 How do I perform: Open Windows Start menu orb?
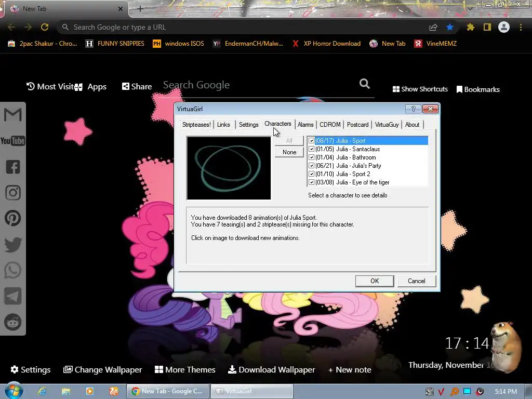pos(14,391)
